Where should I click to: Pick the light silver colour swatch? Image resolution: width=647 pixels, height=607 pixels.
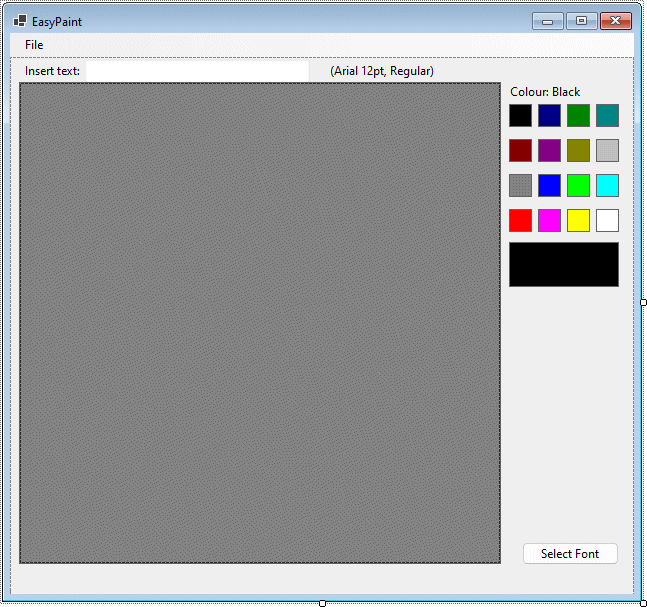(607, 150)
